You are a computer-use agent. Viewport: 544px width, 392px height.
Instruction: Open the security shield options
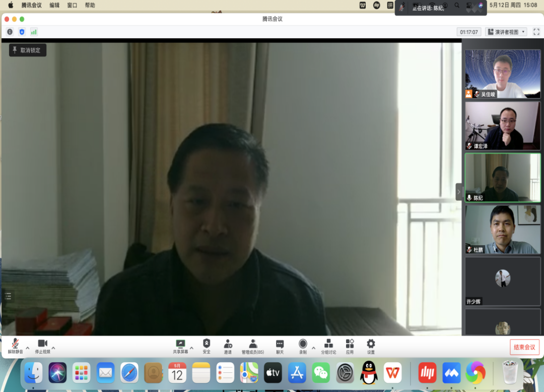point(207,344)
